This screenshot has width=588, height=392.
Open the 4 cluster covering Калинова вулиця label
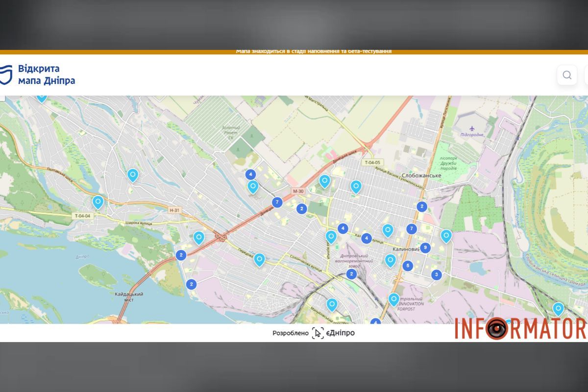(x=366, y=239)
